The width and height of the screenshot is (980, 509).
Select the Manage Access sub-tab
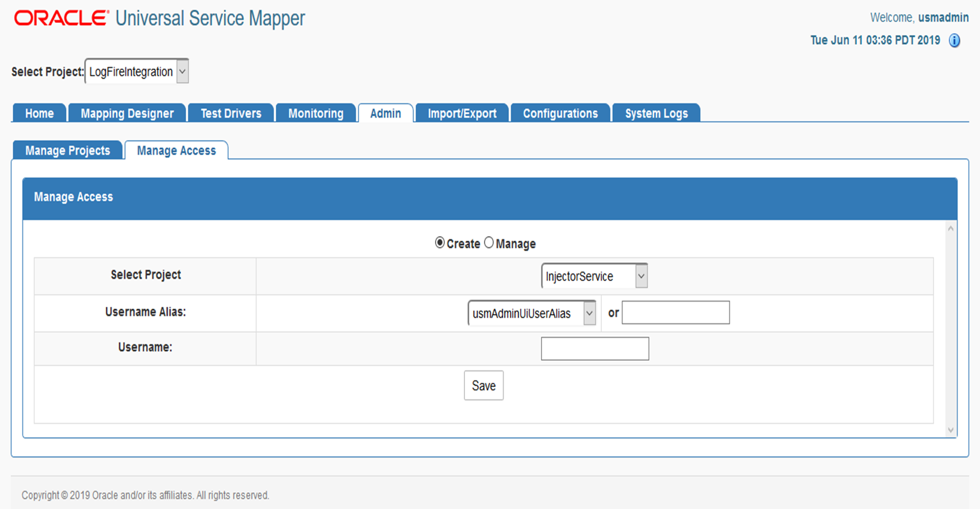[176, 151]
